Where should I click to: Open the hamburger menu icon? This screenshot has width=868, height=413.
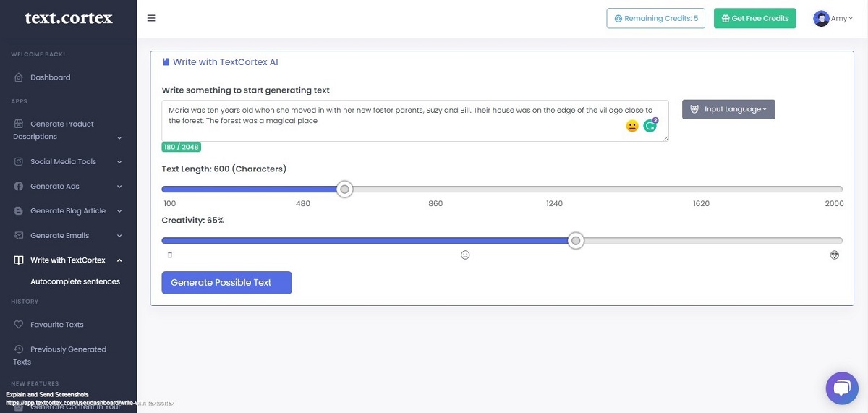[x=151, y=18]
